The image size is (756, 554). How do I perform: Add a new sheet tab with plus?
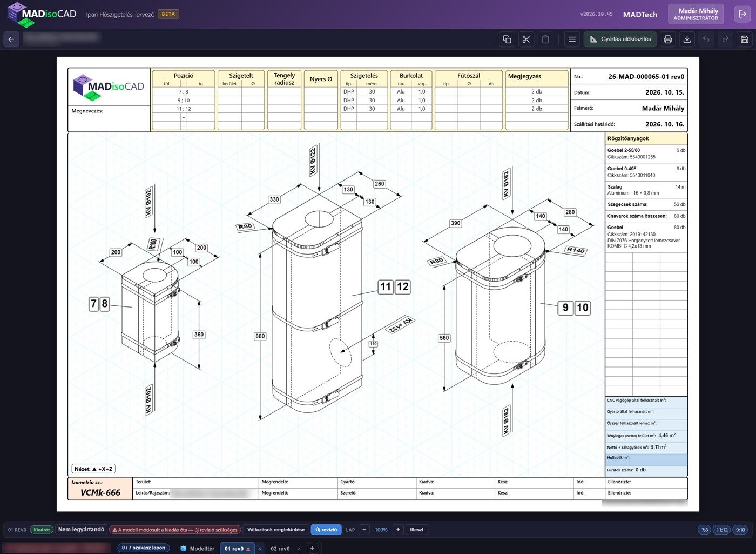pyautogui.click(x=312, y=548)
